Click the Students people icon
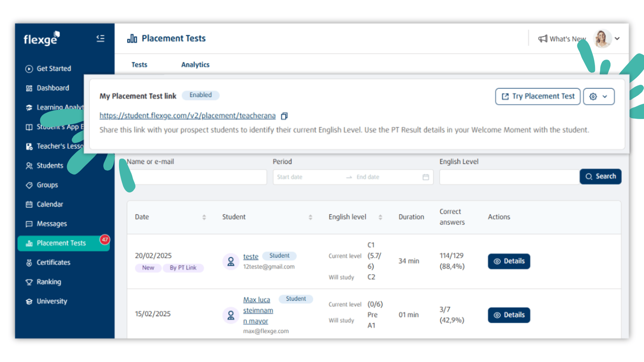 pos(29,166)
